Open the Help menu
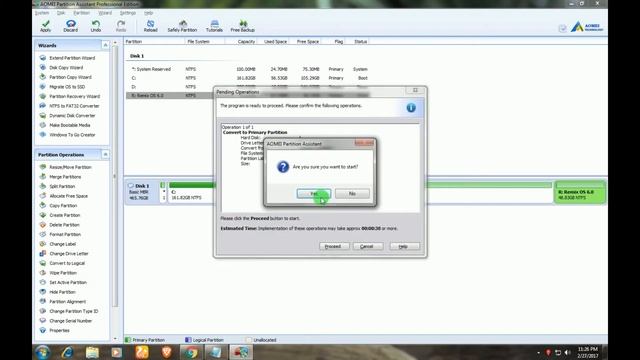Screen dimensions: 640x360 click(x=149, y=13)
